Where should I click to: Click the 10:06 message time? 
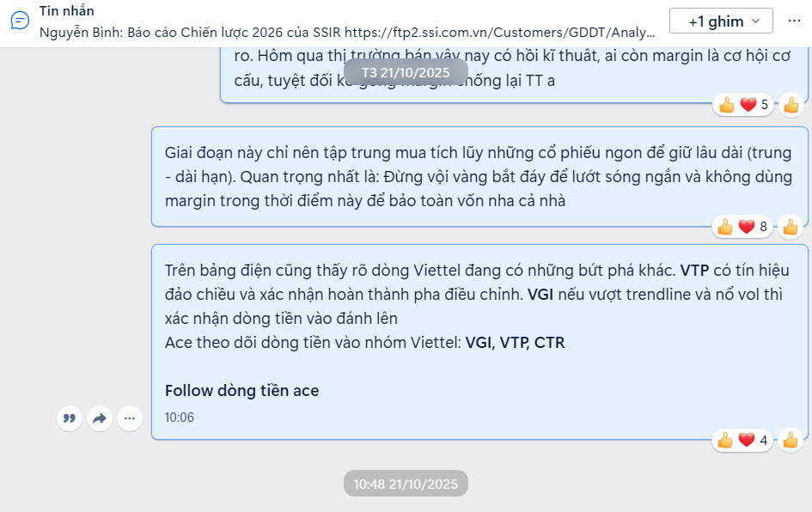tap(180, 418)
